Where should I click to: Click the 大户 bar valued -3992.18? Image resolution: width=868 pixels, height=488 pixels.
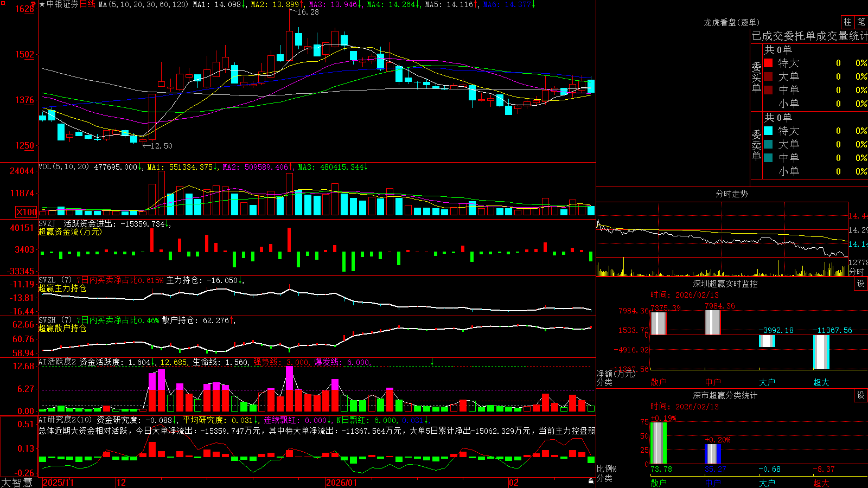click(767, 341)
